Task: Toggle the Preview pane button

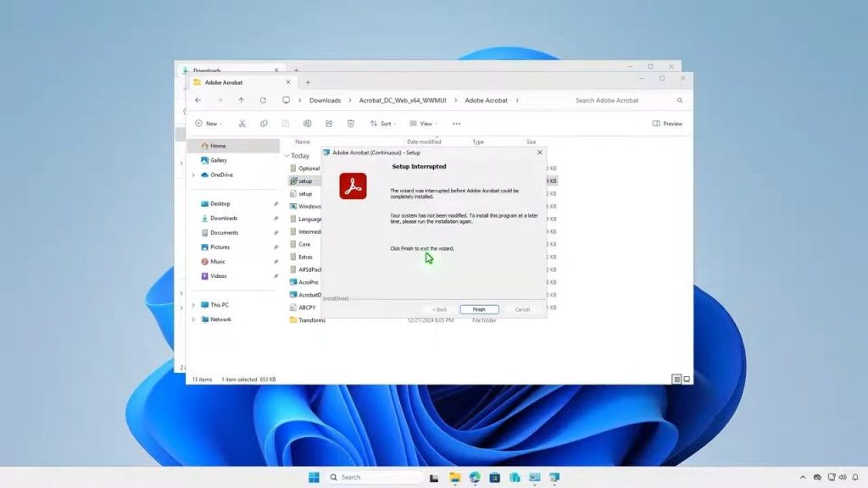Action: click(668, 124)
